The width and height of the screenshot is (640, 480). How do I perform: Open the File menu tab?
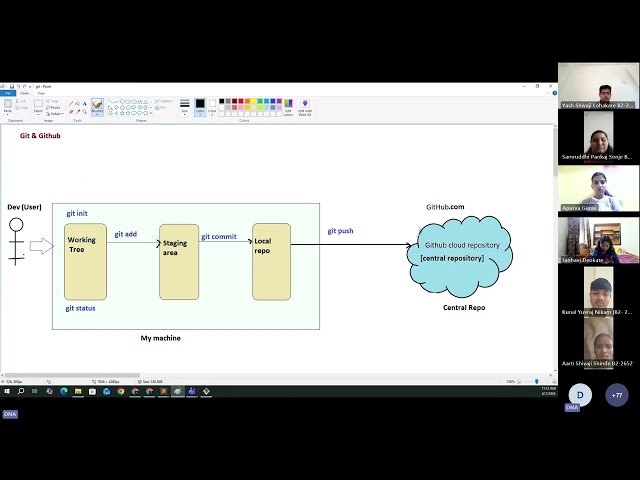pos(8,93)
